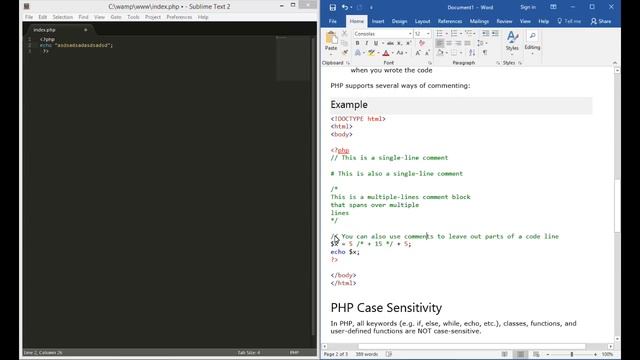The image size is (640, 360).
Task: Open Line and Paragraph Spacing dropdown
Action: 482,43
